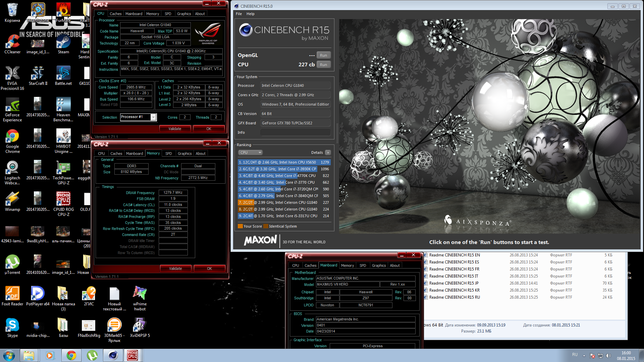Launch Steam from the desktop
The image size is (644, 362).
pos(63,44)
